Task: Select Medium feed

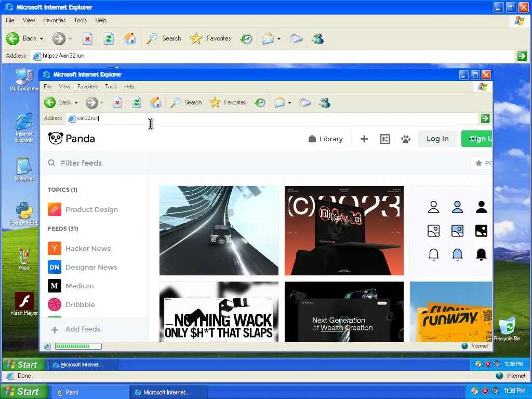Action: (71, 286)
